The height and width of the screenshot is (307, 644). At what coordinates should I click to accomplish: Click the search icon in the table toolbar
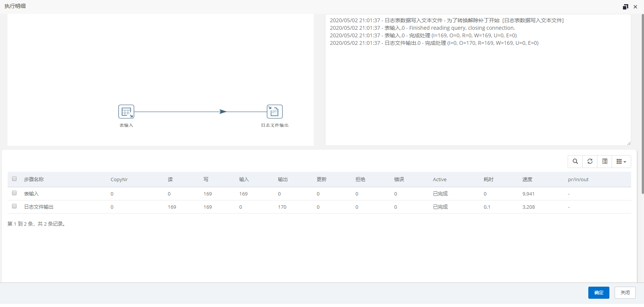click(575, 161)
